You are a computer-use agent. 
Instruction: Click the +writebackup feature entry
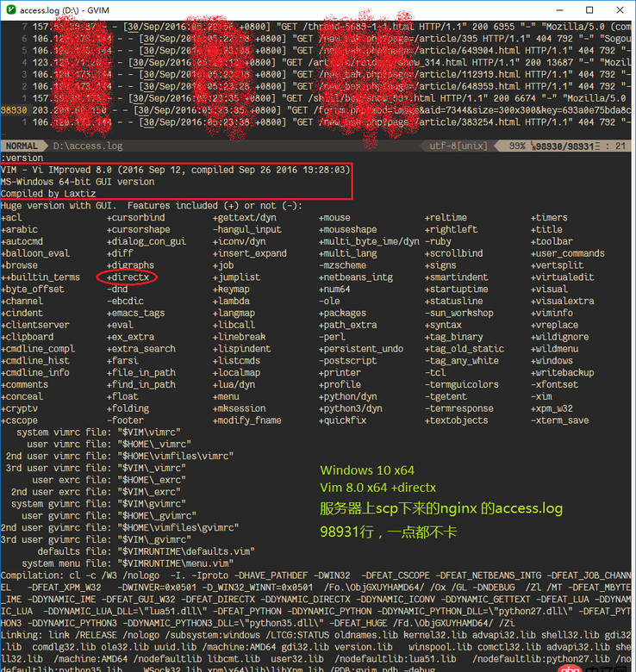point(562,373)
